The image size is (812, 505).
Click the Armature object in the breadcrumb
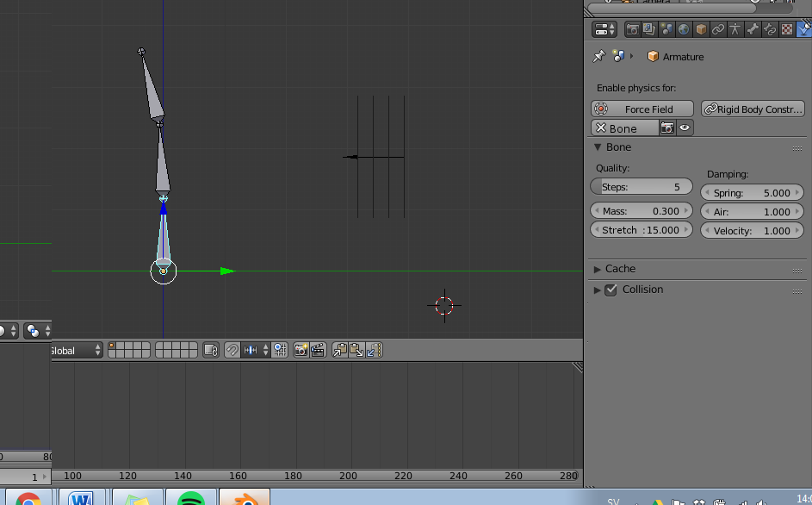(675, 57)
